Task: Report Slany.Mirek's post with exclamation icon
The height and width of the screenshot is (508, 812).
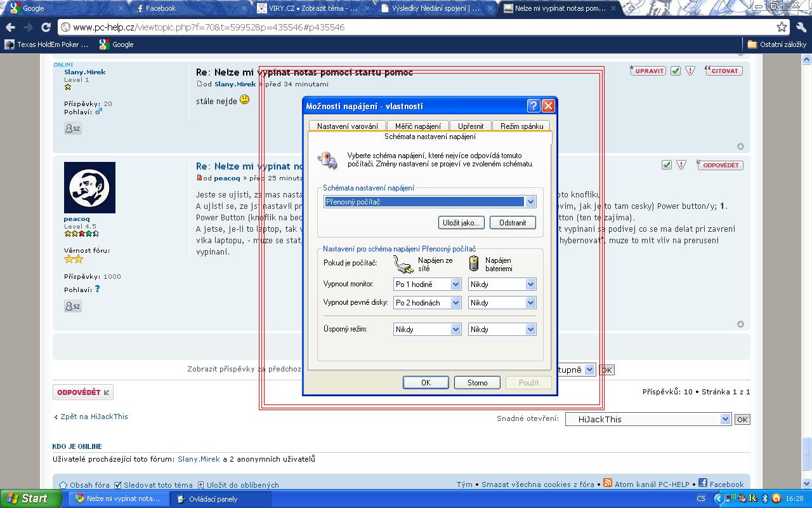Action: (x=690, y=70)
